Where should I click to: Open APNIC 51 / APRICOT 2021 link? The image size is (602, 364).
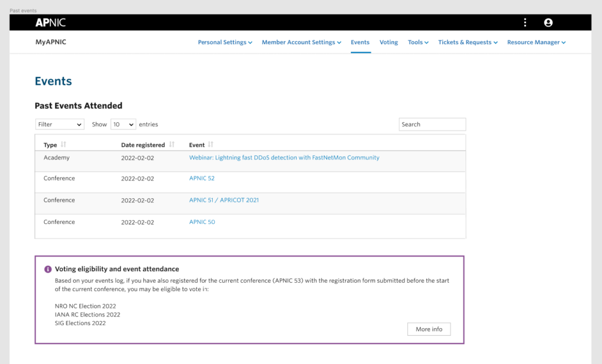click(224, 200)
